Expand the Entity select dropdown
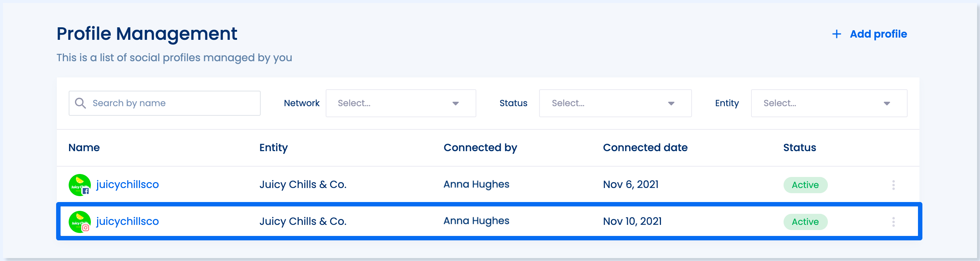 [x=829, y=103]
